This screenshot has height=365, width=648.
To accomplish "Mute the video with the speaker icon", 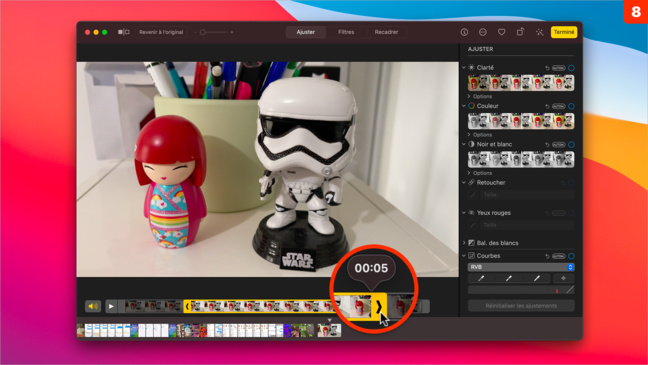I will pos(93,306).
